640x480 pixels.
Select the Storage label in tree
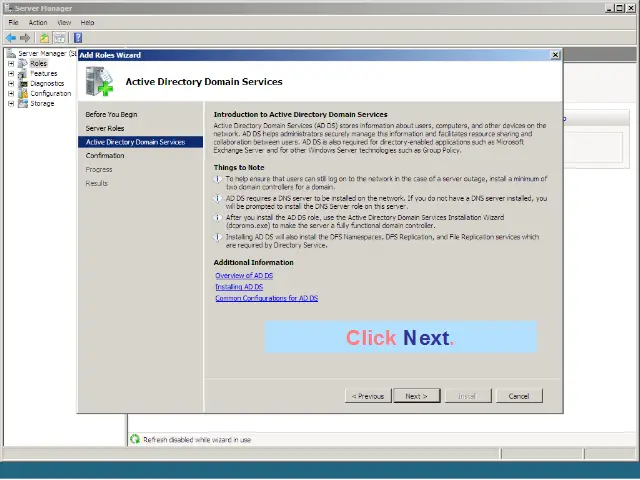point(42,104)
